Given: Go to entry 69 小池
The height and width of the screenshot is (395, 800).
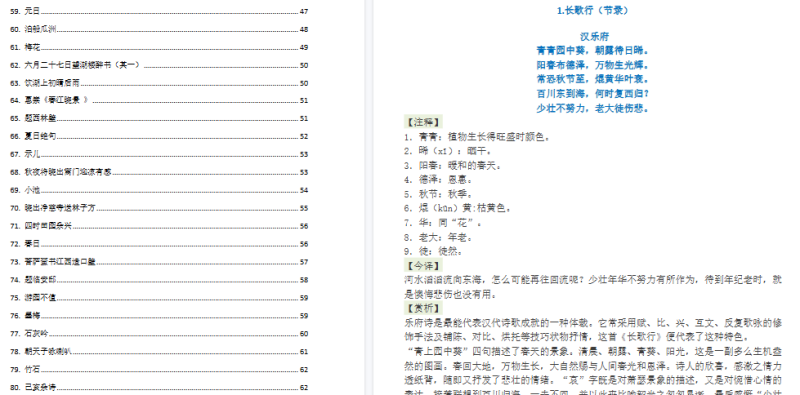Looking at the screenshot, I should pyautogui.click(x=159, y=190).
